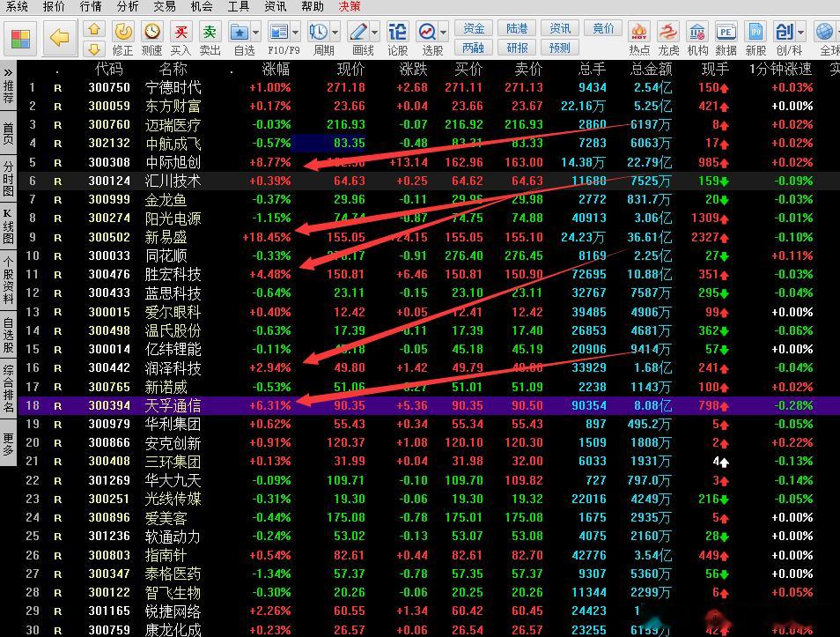The image size is (840, 637).
Task: Open the 工具 menu
Action: [x=238, y=6]
